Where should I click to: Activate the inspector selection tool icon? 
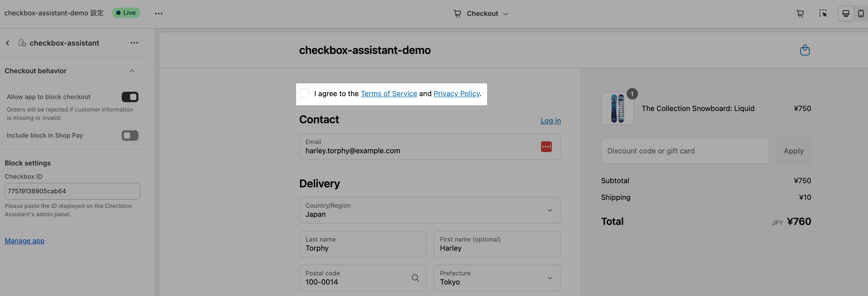coord(823,14)
